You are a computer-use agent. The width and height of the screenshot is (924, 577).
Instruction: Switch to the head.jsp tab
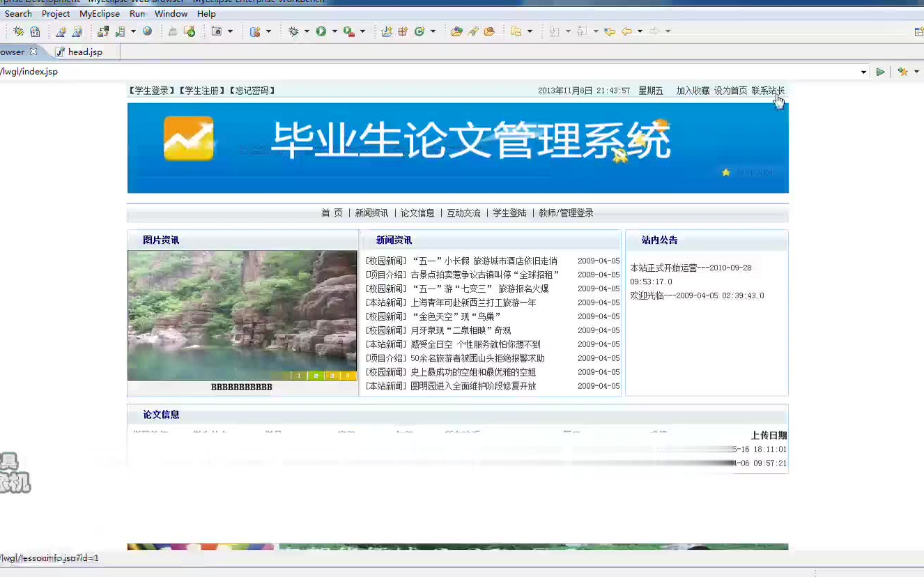pyautogui.click(x=84, y=52)
